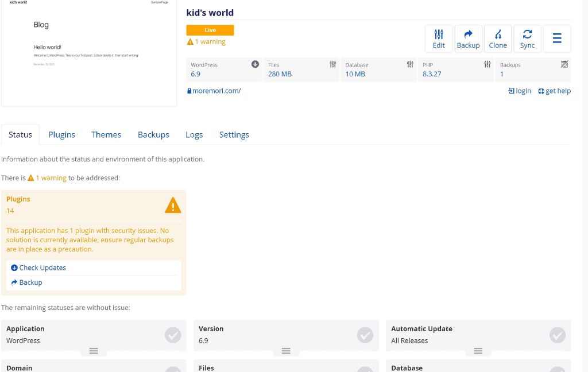
Task: Expand the Automatic Update status card
Action: pyautogui.click(x=478, y=351)
